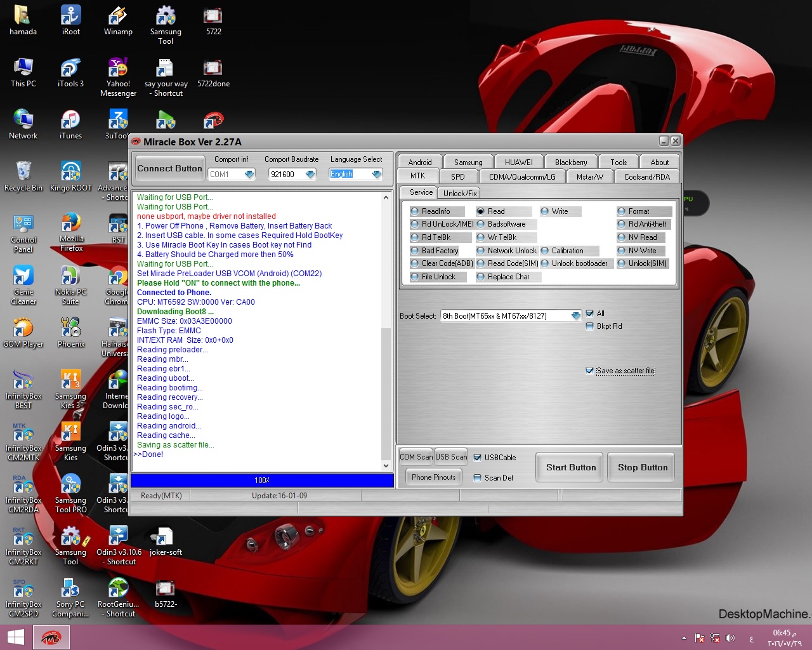Expand the Comport inf COM1 dropdown
The height and width of the screenshot is (650, 812).
(249, 175)
